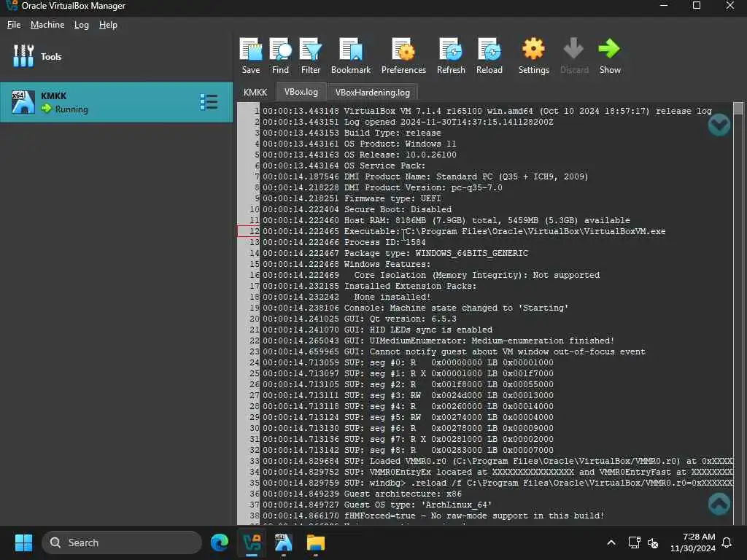This screenshot has height=560, width=747.
Task: Toggle the Bookmark panel
Action: pyautogui.click(x=351, y=55)
